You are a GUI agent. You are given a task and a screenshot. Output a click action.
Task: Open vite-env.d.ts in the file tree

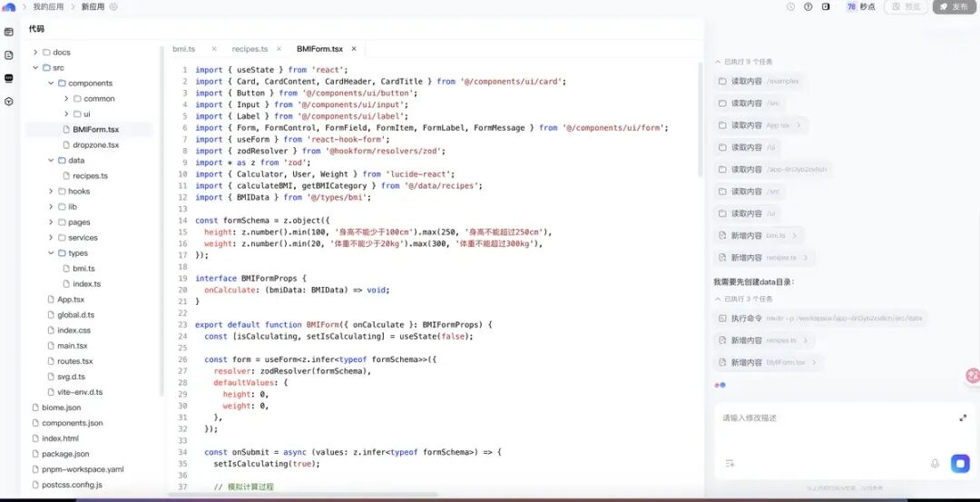[74, 392]
